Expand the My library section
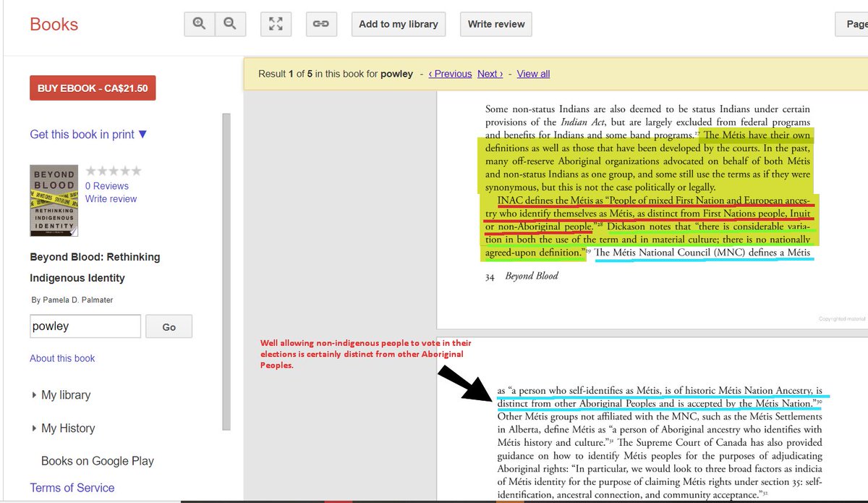This screenshot has width=868, height=503. (61, 395)
